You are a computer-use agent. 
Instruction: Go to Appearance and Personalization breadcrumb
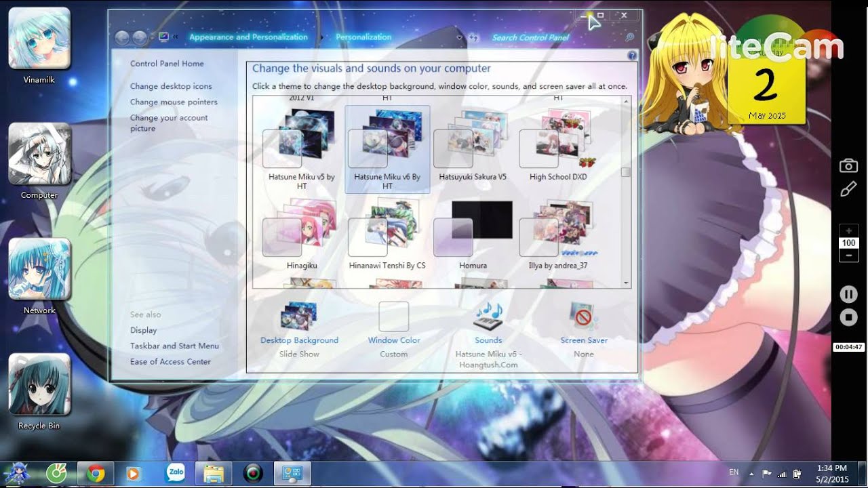248,37
